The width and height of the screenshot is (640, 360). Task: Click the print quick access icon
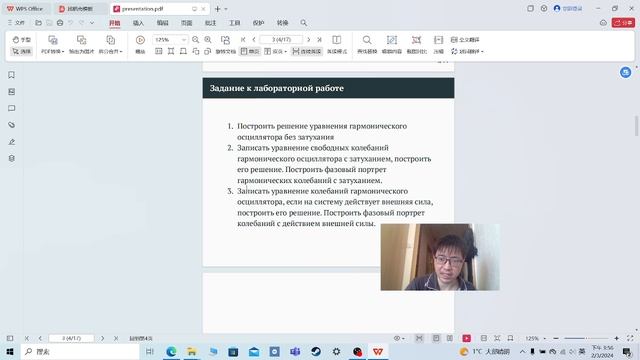pyautogui.click(x=60, y=23)
